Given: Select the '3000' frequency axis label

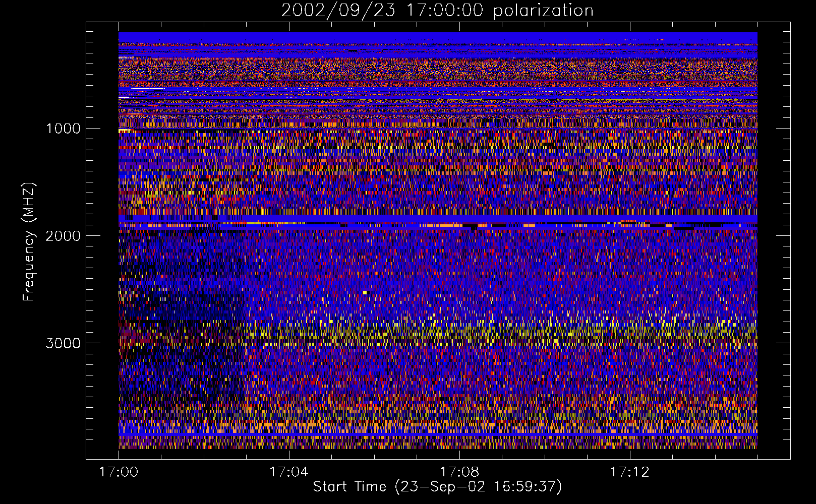Looking at the screenshot, I should click(63, 343).
